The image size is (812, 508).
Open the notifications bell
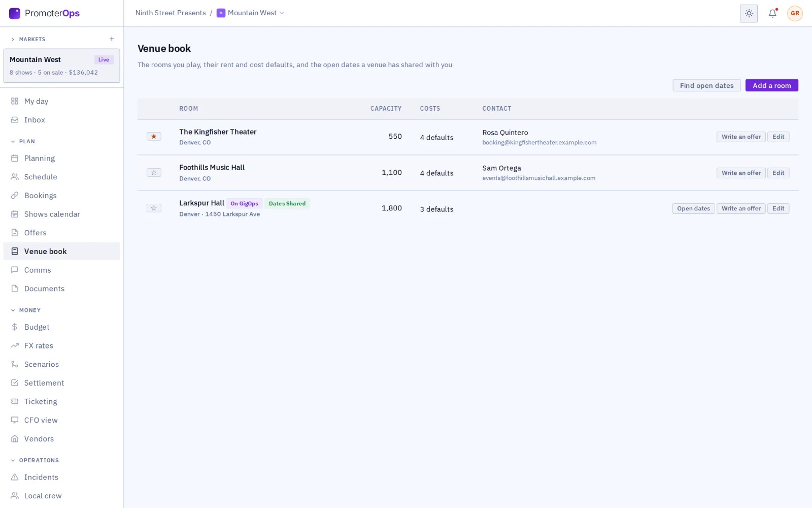pyautogui.click(x=772, y=14)
